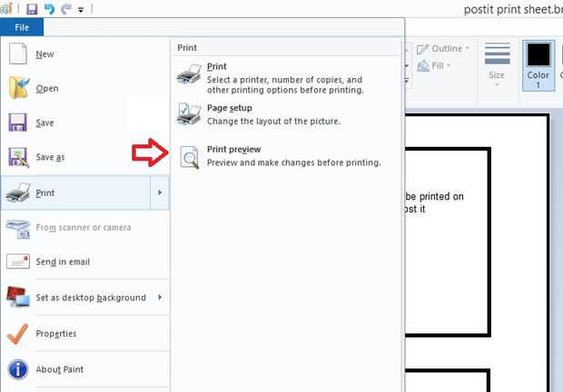Click the orange checkmark Properties icon
Image resolution: width=563 pixels, height=392 pixels.
(x=17, y=334)
